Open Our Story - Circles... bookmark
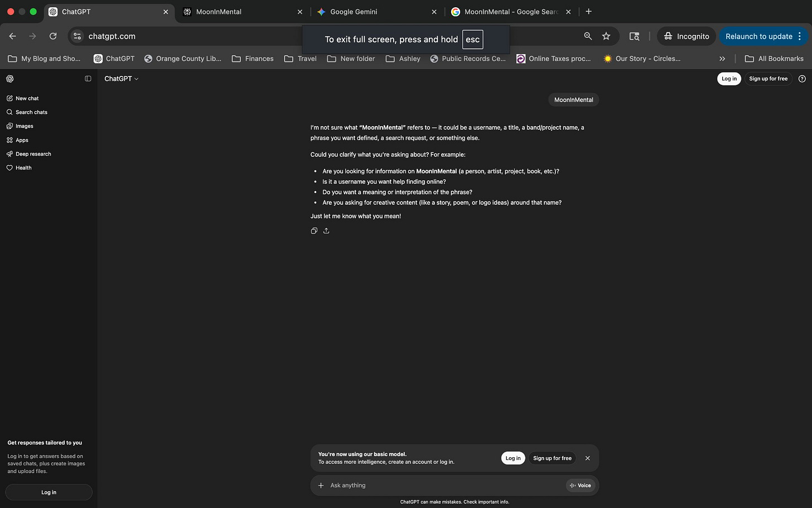 642,59
